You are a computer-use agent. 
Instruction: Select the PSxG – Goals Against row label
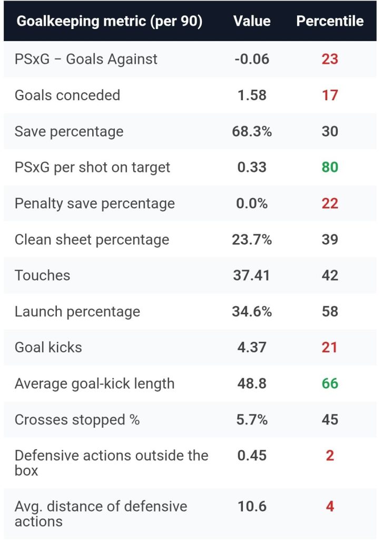coord(86,59)
